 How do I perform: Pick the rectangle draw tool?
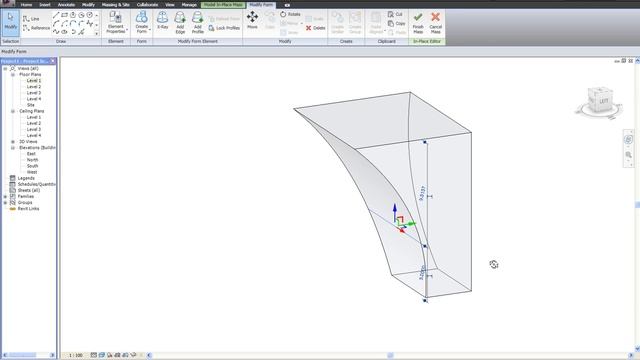point(64,15)
